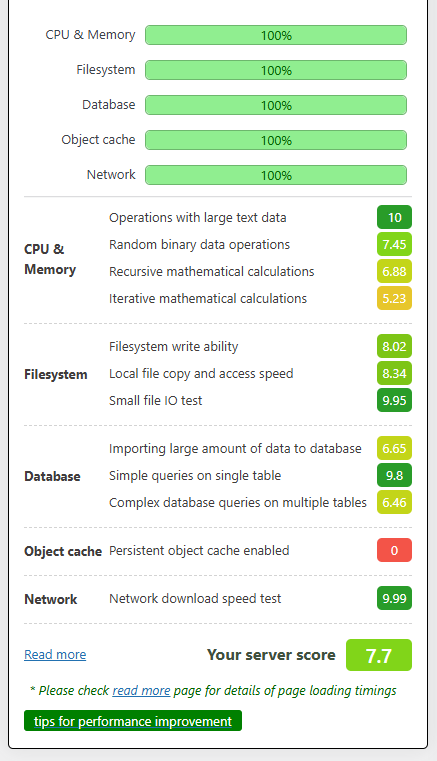Select Network download speed test row
The height and width of the screenshot is (761, 437).
coord(218,598)
